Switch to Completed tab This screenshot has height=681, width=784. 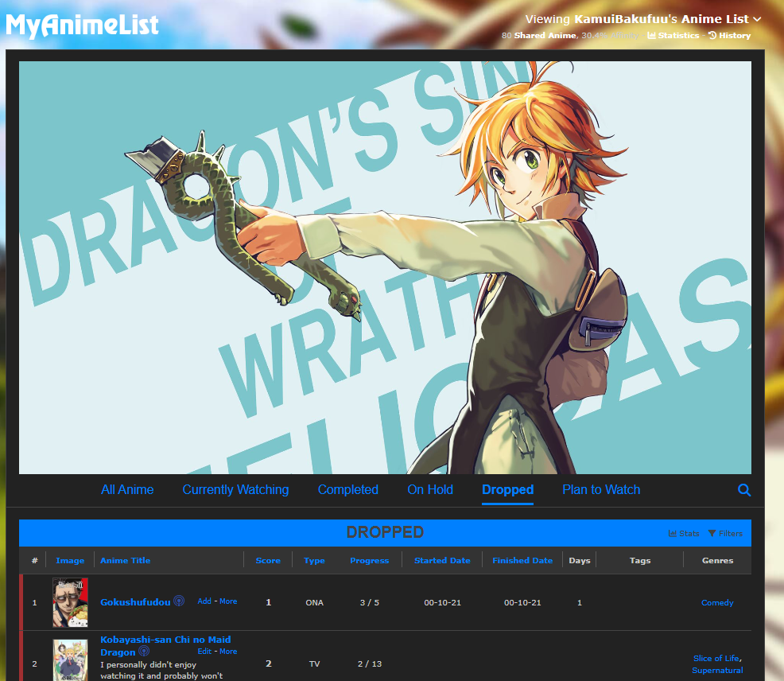[x=348, y=489]
